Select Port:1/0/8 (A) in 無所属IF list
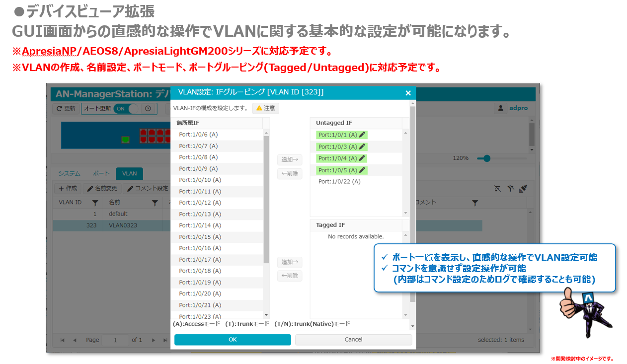Screen dimensions: 627x364 coord(217,157)
